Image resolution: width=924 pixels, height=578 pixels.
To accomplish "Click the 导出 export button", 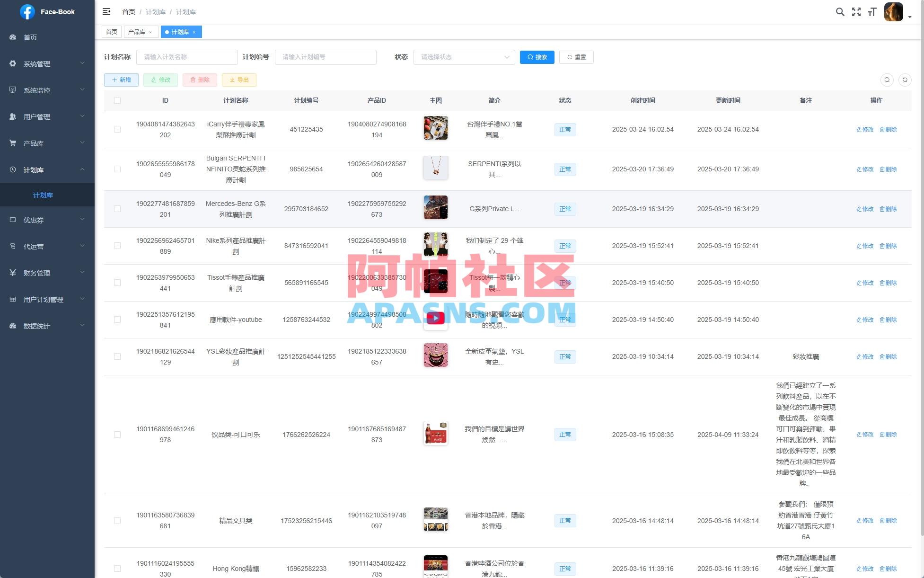I will [239, 80].
